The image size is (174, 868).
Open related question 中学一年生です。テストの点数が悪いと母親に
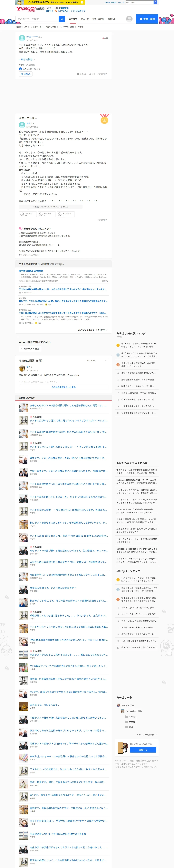point(68,471)
